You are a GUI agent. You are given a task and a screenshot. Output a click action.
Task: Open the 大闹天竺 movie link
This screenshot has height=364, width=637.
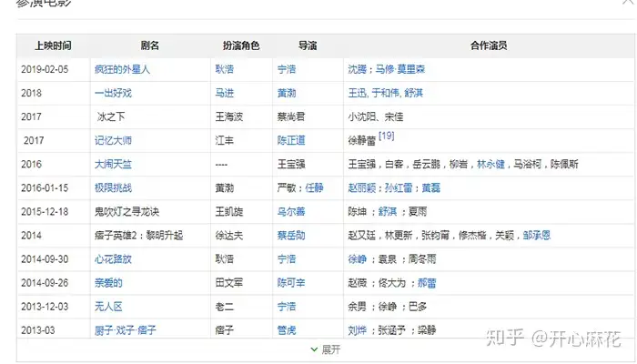coord(113,164)
